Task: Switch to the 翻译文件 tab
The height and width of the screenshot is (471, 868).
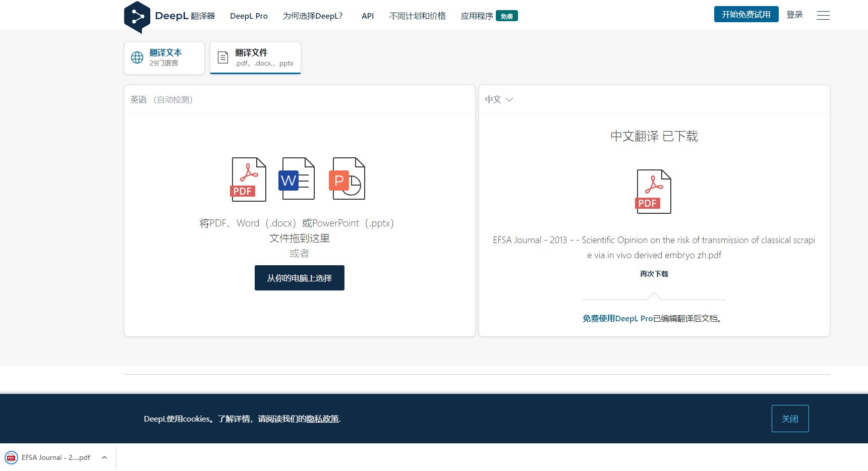Action: pos(255,58)
